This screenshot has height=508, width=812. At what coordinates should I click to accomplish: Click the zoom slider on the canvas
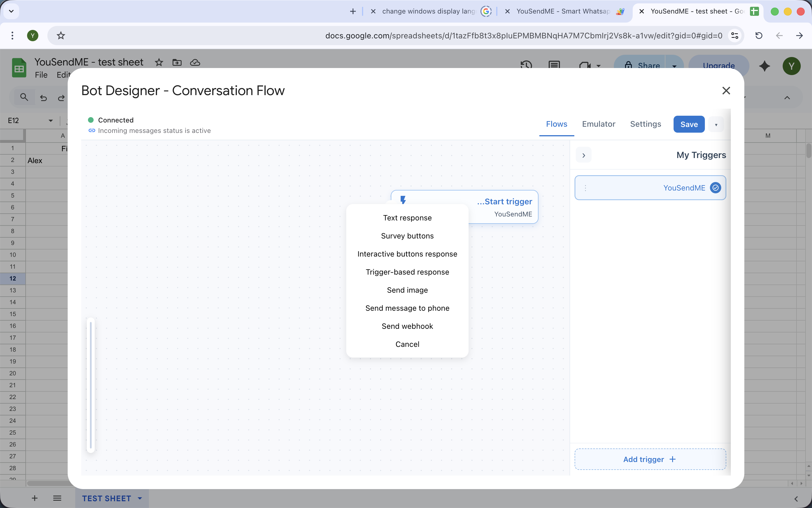tap(91, 385)
